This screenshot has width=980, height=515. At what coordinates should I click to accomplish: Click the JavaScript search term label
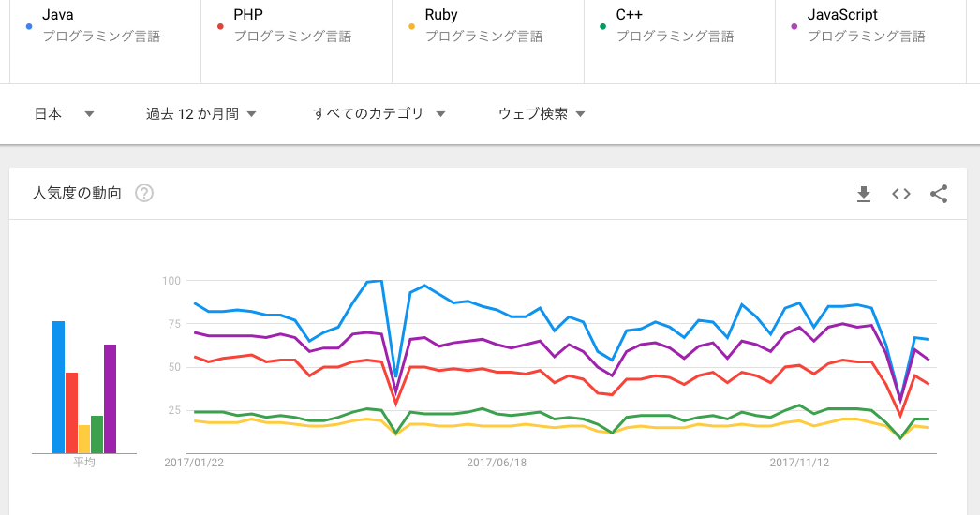click(842, 15)
